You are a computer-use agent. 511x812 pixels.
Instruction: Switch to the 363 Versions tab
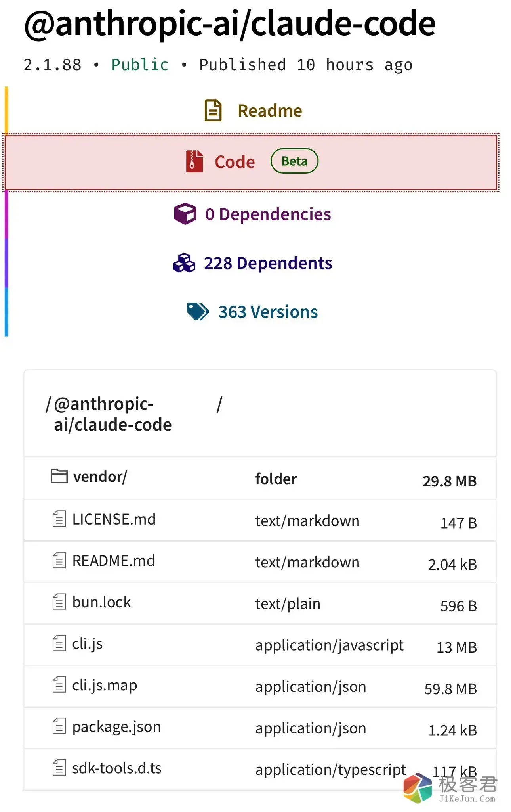(268, 312)
